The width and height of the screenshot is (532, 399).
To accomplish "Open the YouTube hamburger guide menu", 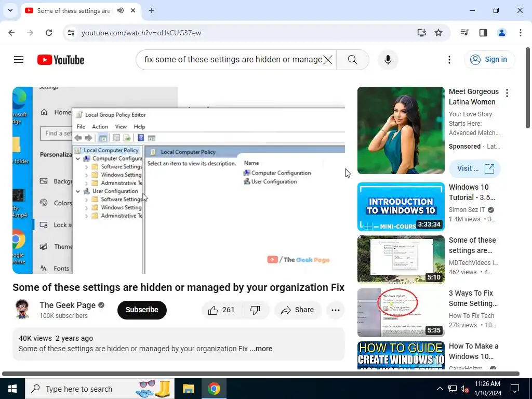I will tap(19, 60).
